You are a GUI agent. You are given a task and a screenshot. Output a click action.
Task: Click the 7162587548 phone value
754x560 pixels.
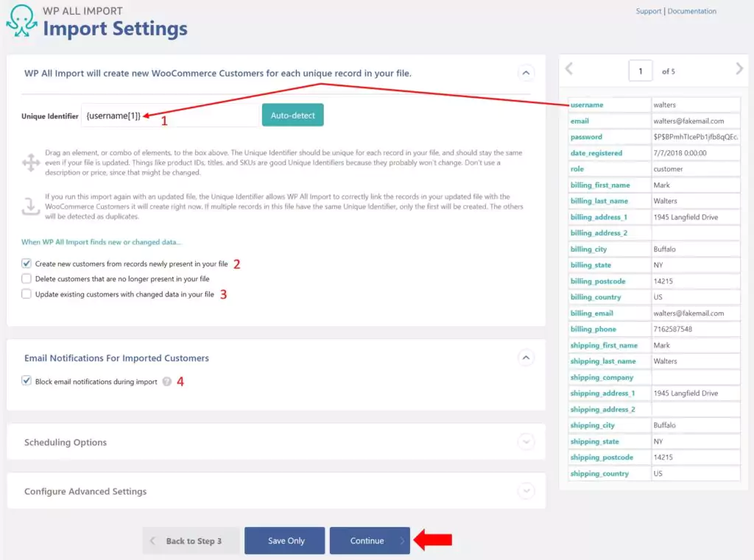(x=673, y=329)
